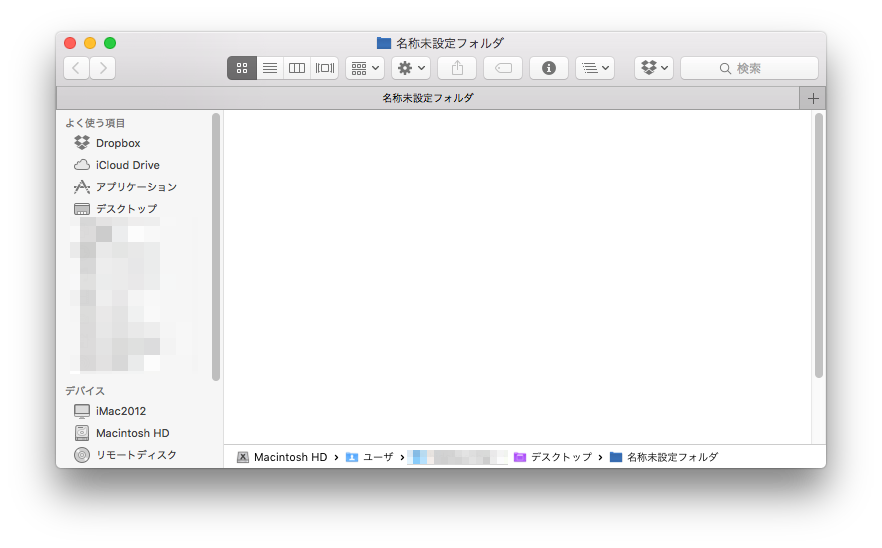Click the folder icon in title bar
The height and width of the screenshot is (548, 882).
click(384, 43)
